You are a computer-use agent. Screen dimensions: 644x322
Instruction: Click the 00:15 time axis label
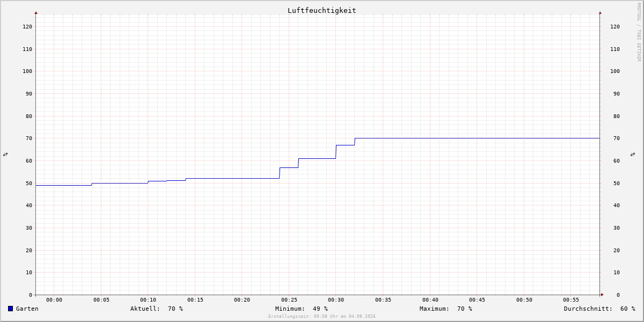point(195,300)
